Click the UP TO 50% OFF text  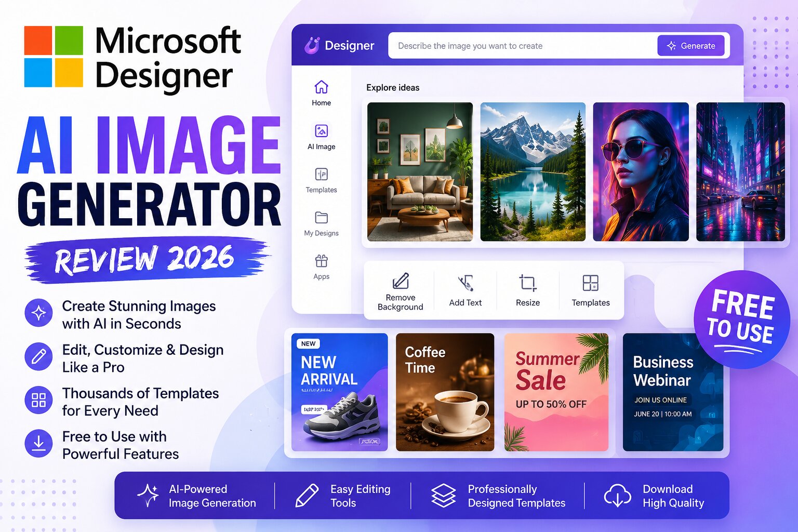click(x=551, y=404)
